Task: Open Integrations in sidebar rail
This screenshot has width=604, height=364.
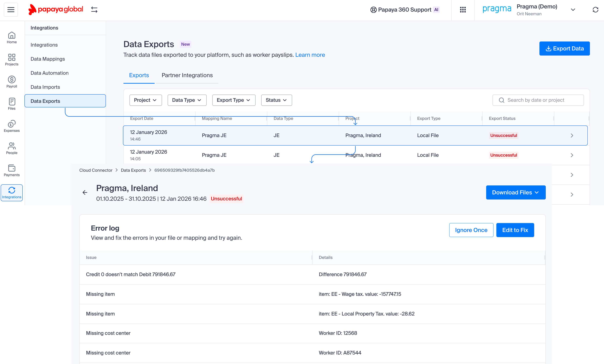Action: [12, 193]
